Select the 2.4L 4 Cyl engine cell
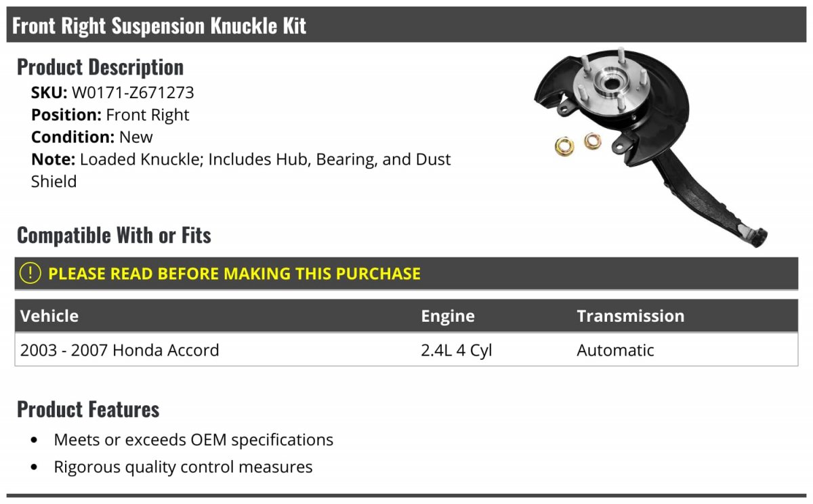 coord(456,350)
